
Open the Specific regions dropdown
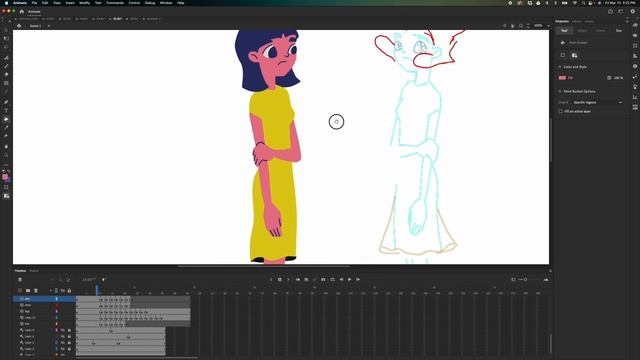pos(597,102)
